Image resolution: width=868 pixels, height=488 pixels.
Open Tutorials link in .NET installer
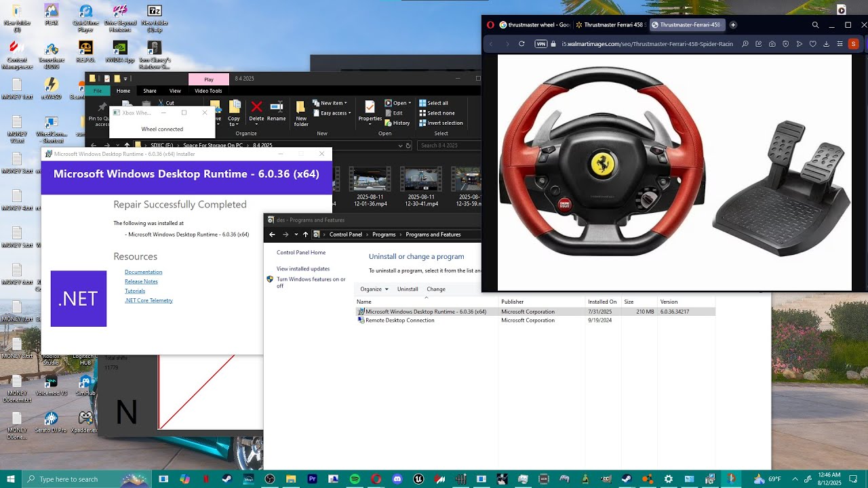coord(135,291)
